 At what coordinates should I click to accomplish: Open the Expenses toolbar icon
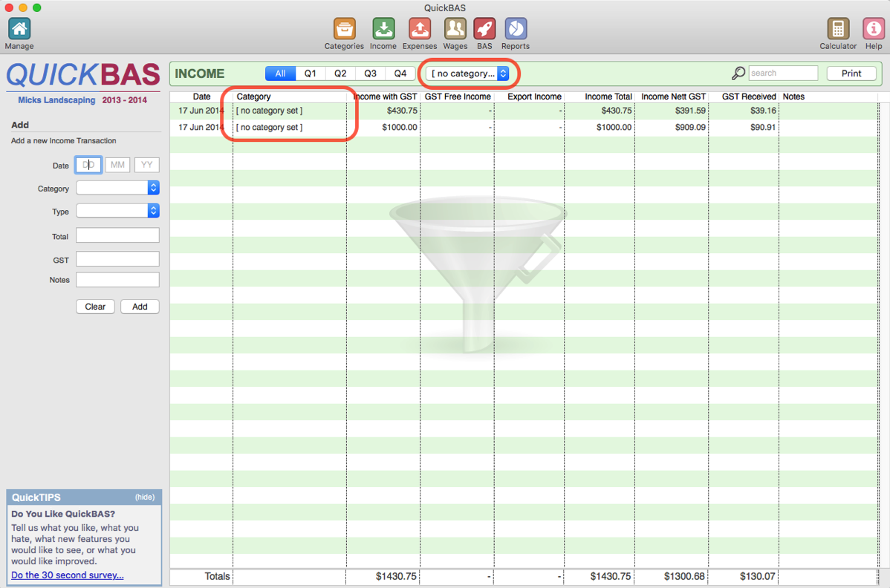(x=420, y=30)
